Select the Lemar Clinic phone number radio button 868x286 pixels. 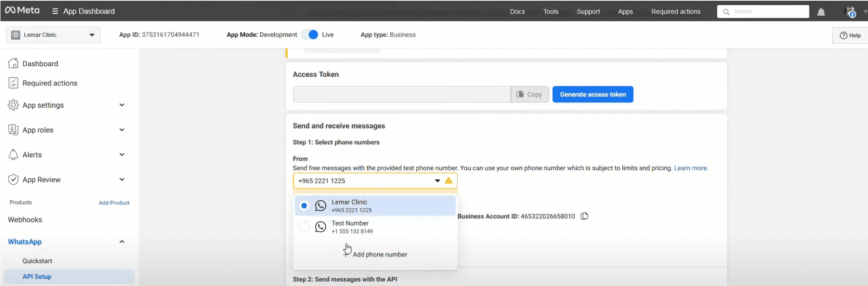point(304,206)
